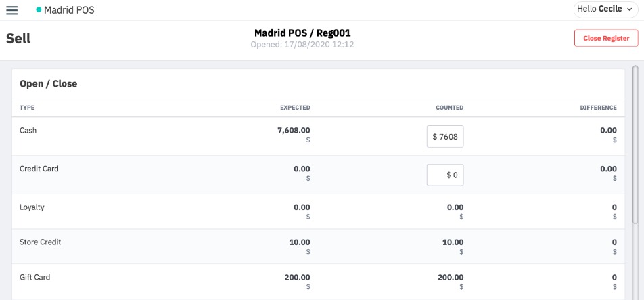The width and height of the screenshot is (644, 300).
Task: Click the vertical page scrollbar
Action: tap(635, 144)
